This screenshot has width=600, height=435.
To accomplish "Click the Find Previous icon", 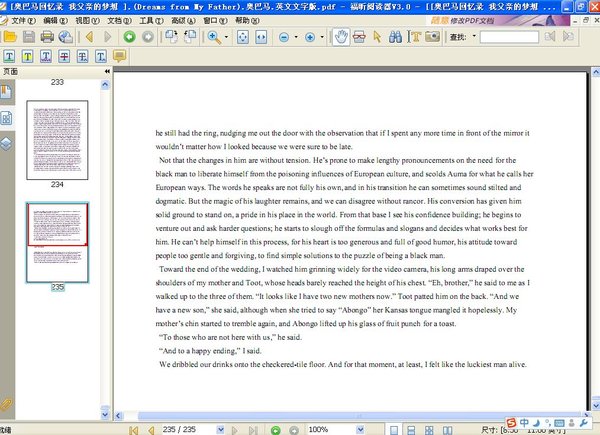I will tap(550, 37).
